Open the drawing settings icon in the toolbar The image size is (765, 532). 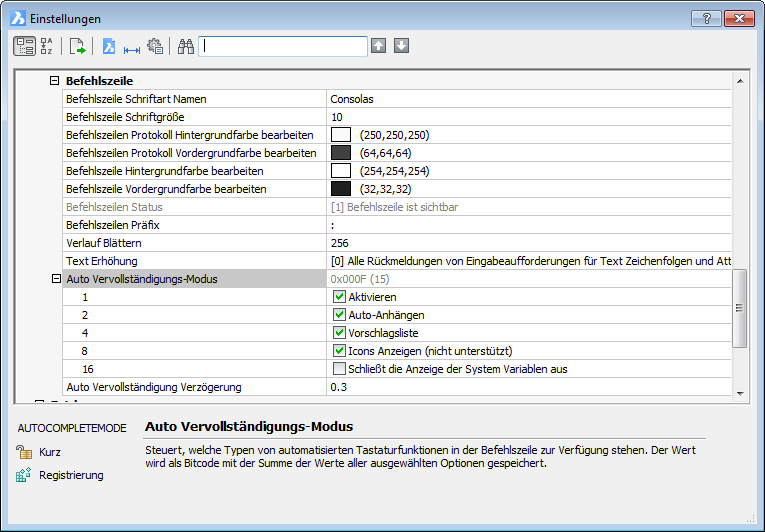(110, 46)
